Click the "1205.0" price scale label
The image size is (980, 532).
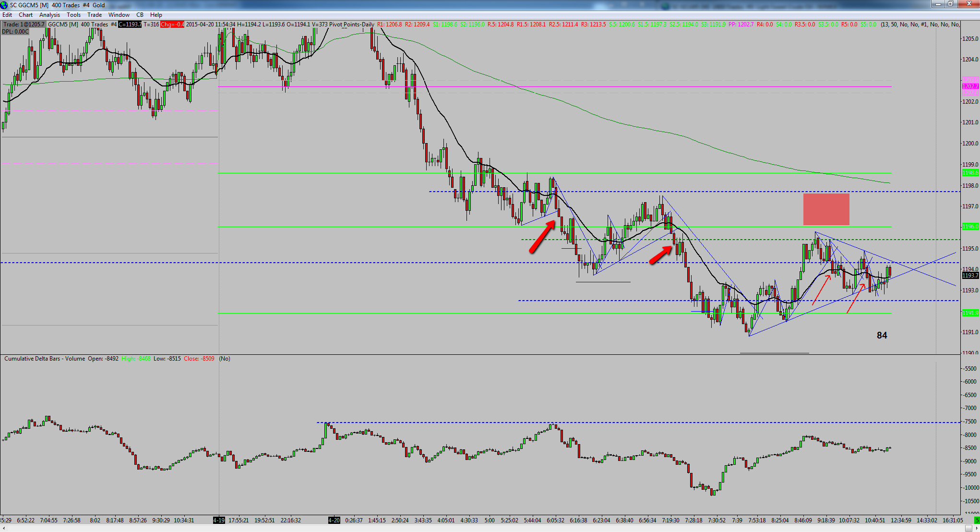[x=970, y=38]
